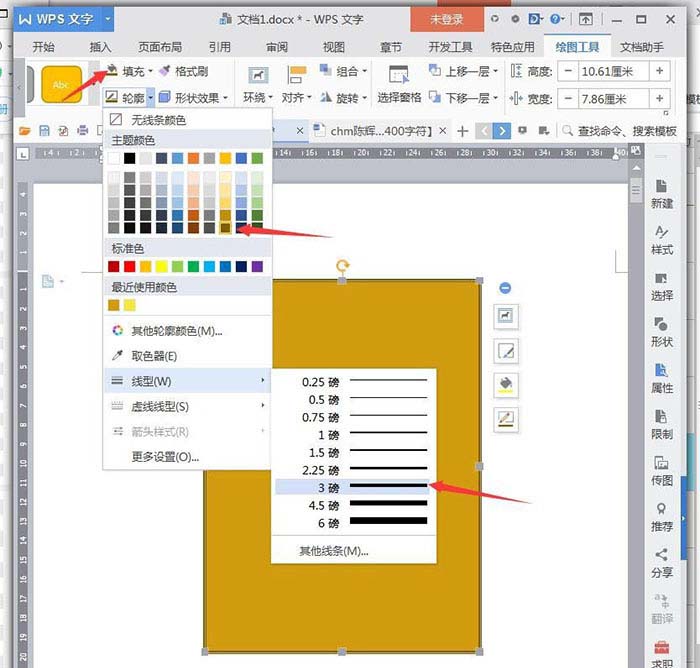Open the fill (填充) bucket tool

111,71
